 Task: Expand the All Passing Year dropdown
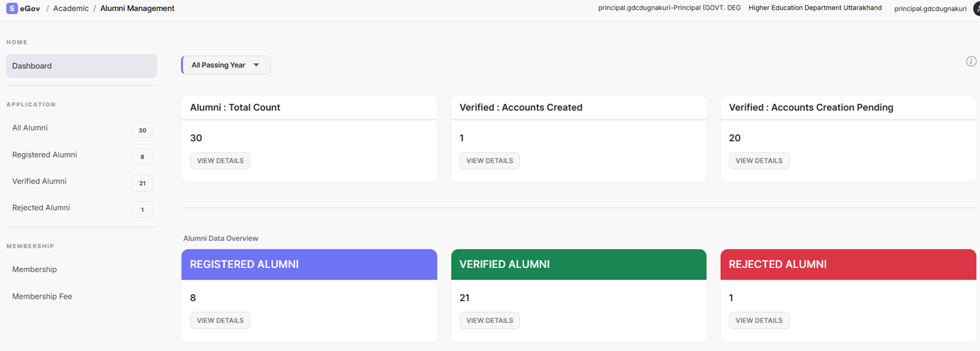(x=226, y=65)
